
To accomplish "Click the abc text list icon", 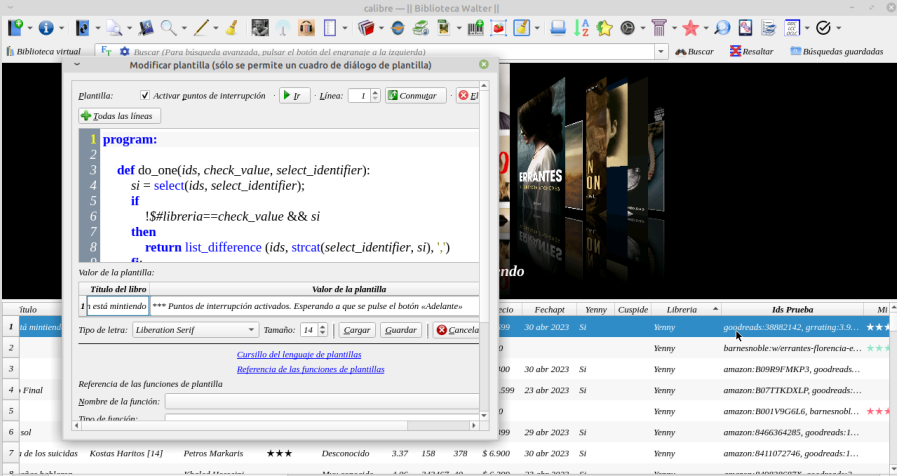I will pyautogui.click(x=792, y=27).
